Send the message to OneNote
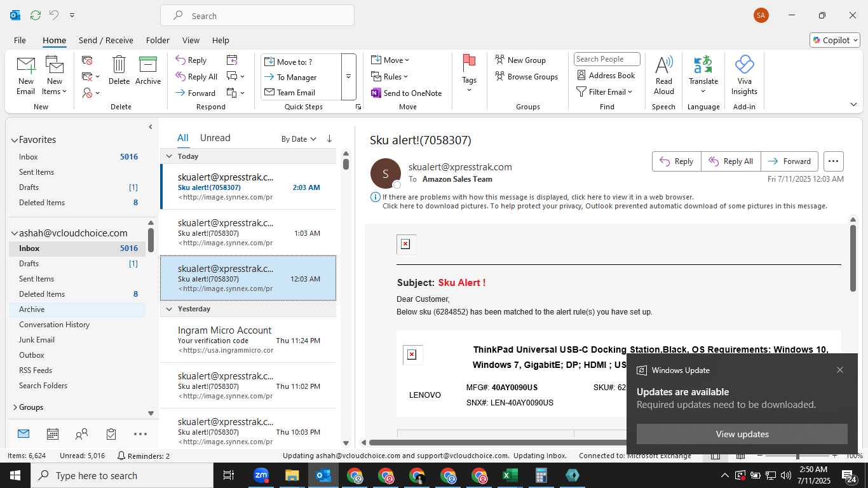This screenshot has height=488, width=868. (x=407, y=93)
